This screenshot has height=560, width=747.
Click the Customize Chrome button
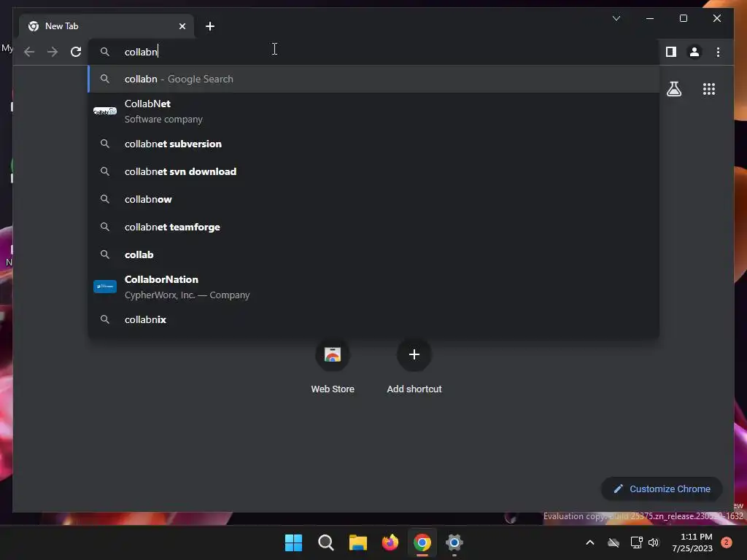click(662, 489)
